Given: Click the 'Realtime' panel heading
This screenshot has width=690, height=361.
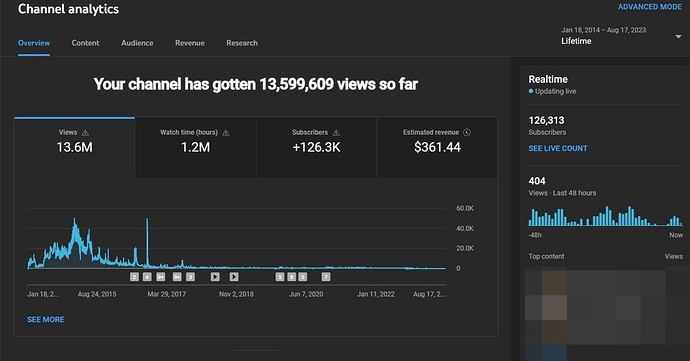Looking at the screenshot, I should pyautogui.click(x=548, y=79).
